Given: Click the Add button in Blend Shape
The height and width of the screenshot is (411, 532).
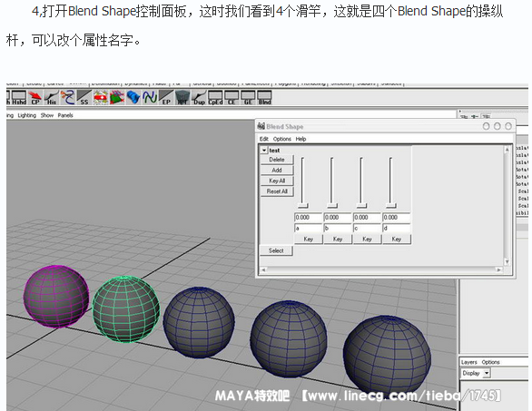Looking at the screenshot, I should [x=277, y=170].
